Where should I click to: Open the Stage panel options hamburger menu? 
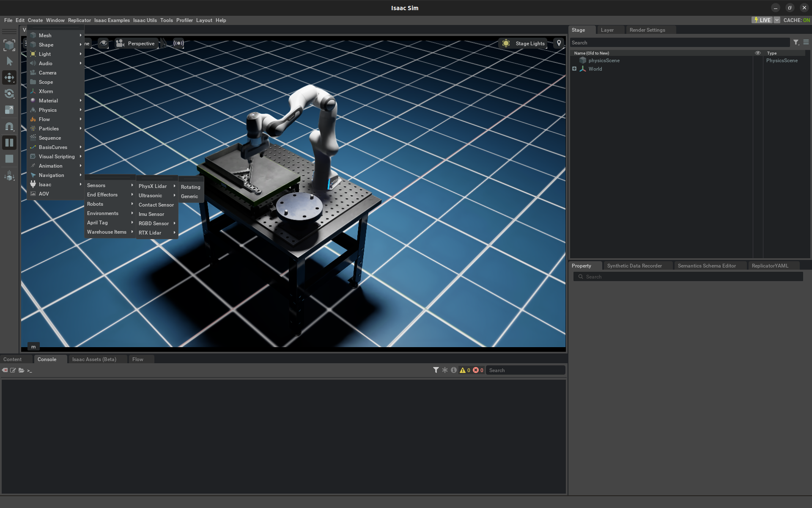point(806,42)
